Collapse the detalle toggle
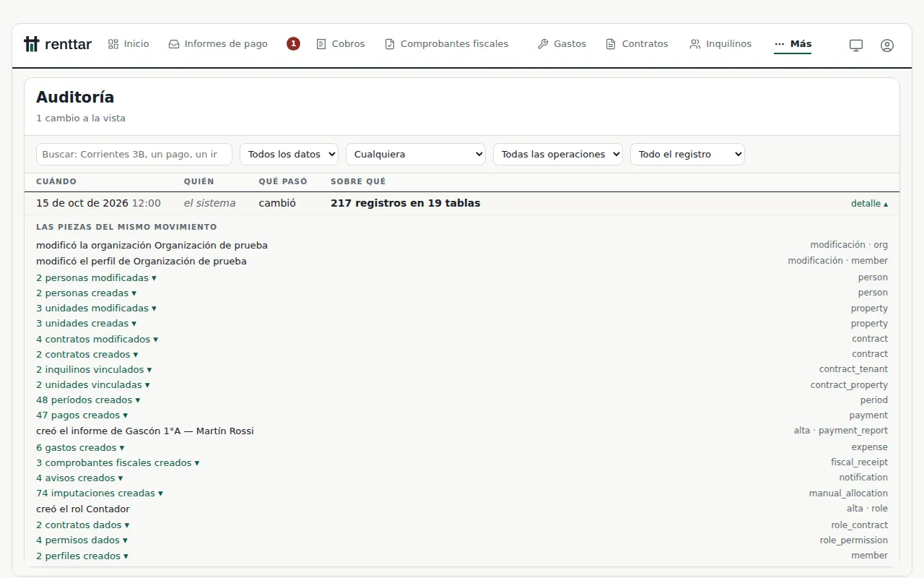This screenshot has width=924, height=578. [869, 204]
